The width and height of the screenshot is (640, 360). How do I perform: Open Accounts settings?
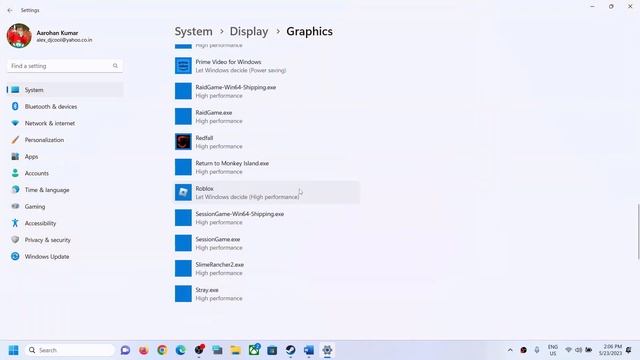65,173
